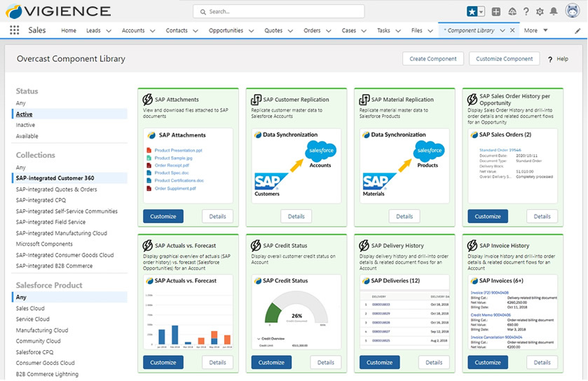Click the SAP Attachments card lightning icon
The height and width of the screenshot is (381, 588).
tap(147, 100)
